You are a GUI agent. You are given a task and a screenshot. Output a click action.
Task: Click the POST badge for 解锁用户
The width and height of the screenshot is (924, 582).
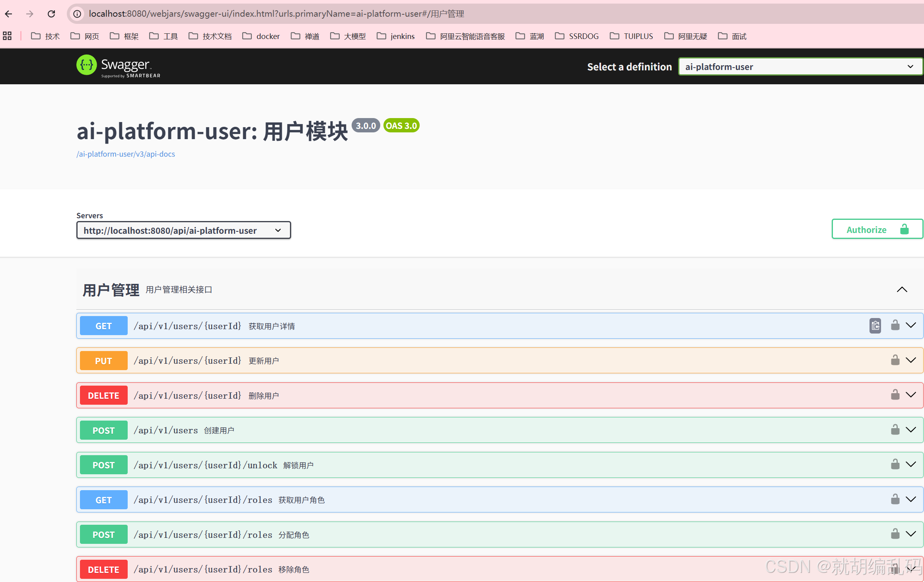[103, 465]
